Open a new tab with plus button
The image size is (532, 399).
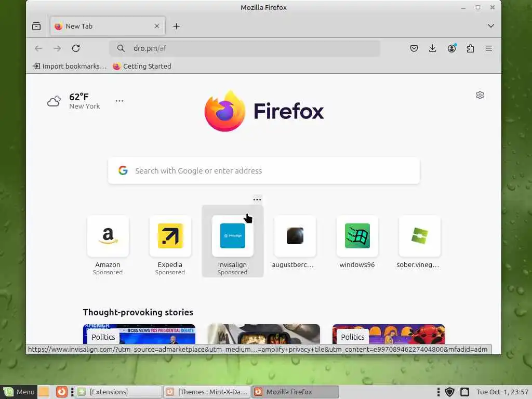point(177,26)
